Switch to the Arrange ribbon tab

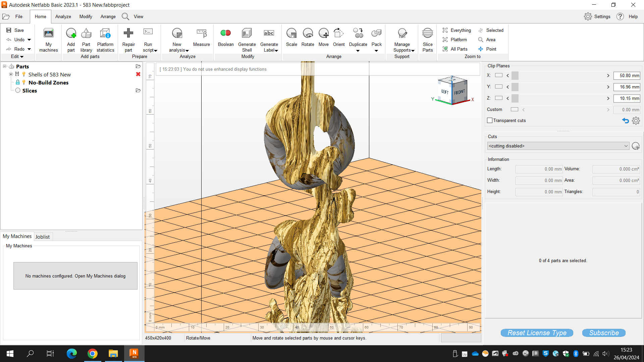(108, 16)
